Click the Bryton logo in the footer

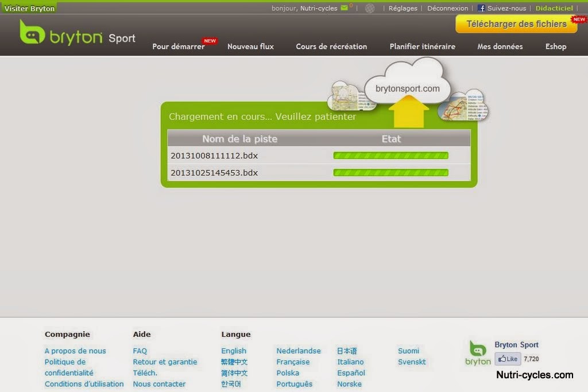478,352
